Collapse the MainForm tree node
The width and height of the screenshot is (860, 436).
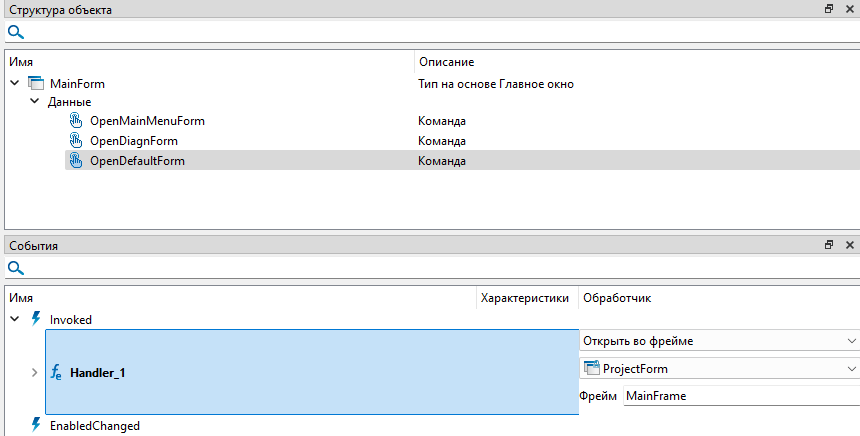14,84
